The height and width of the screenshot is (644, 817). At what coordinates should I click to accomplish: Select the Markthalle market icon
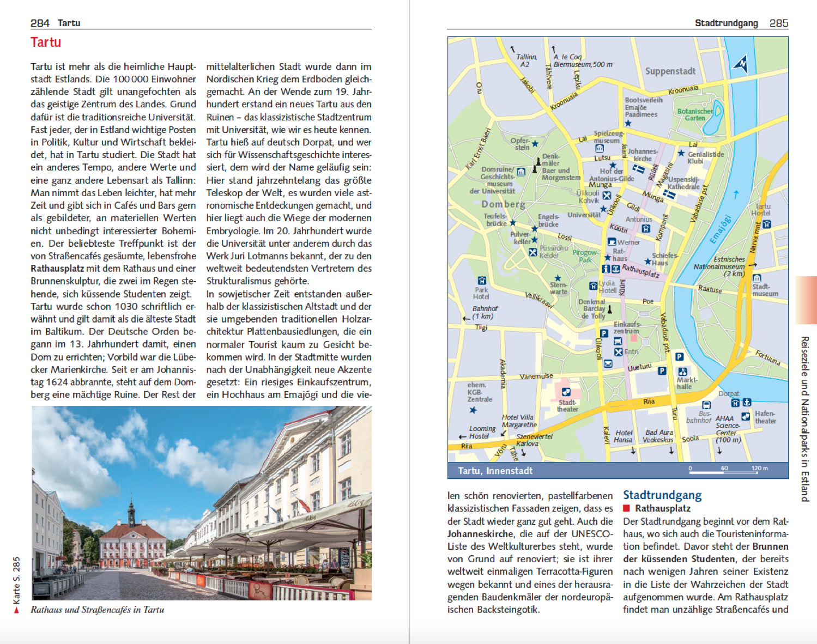682,372
